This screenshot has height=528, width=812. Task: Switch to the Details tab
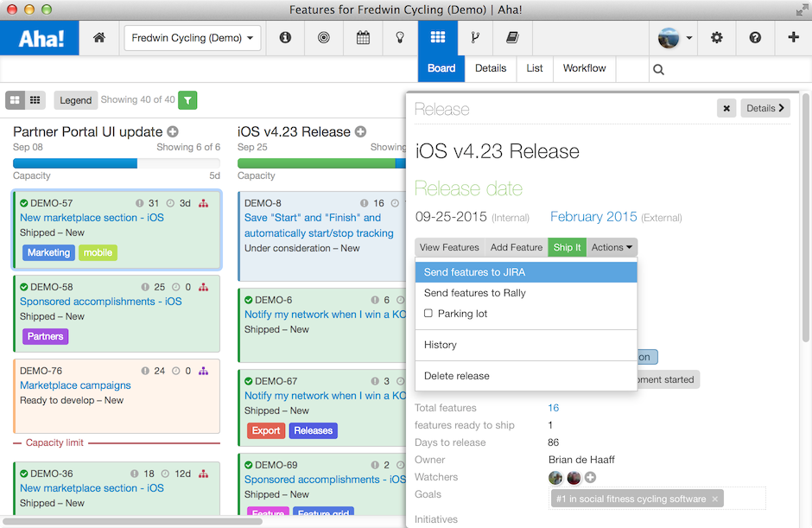point(491,68)
